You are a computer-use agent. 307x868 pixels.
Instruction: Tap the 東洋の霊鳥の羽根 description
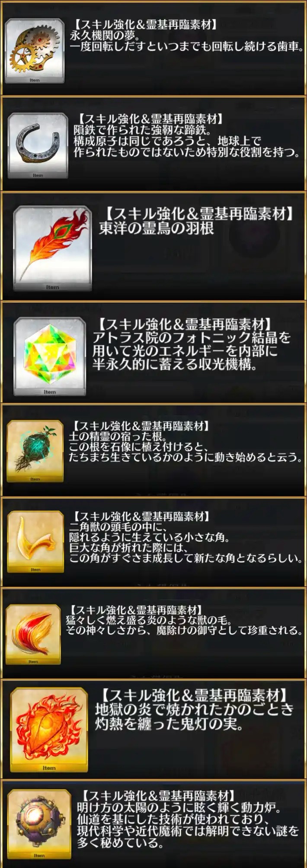point(156,228)
